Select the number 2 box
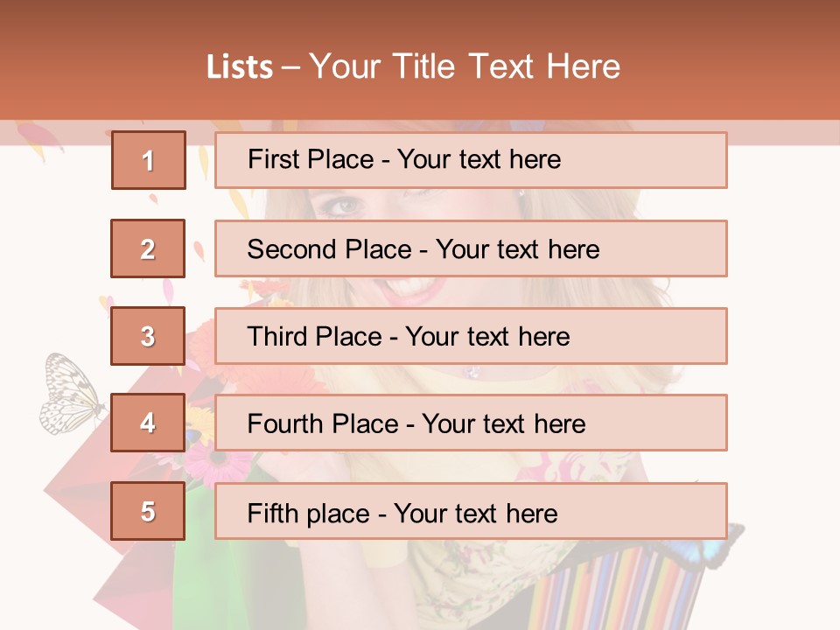This screenshot has height=630, width=840. tap(148, 248)
